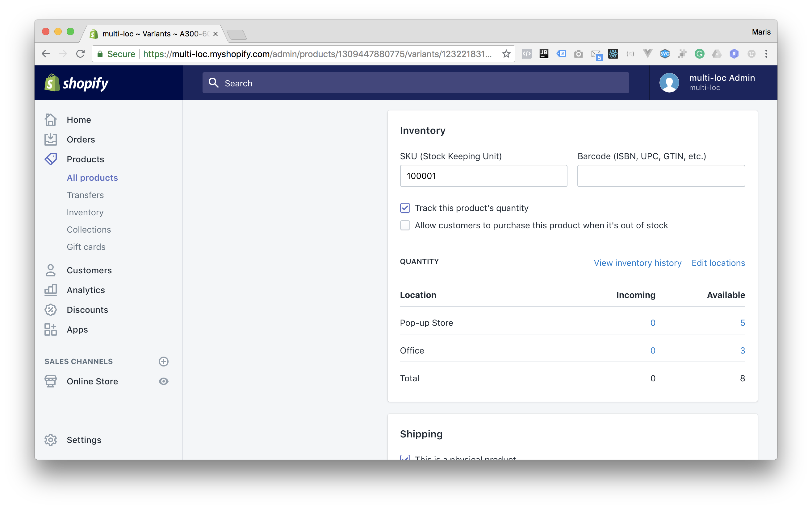Click the Customers person icon
Screen dimensions: 812x509
[x=51, y=270]
